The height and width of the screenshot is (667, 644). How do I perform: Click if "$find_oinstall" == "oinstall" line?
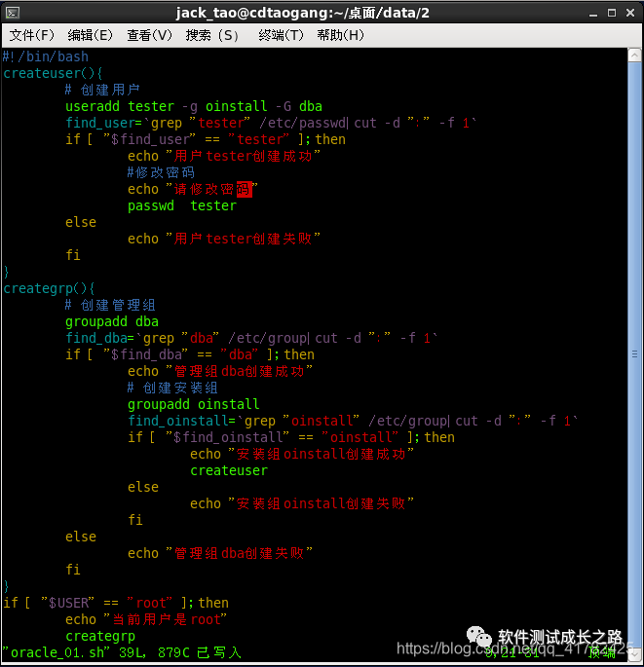(291, 437)
